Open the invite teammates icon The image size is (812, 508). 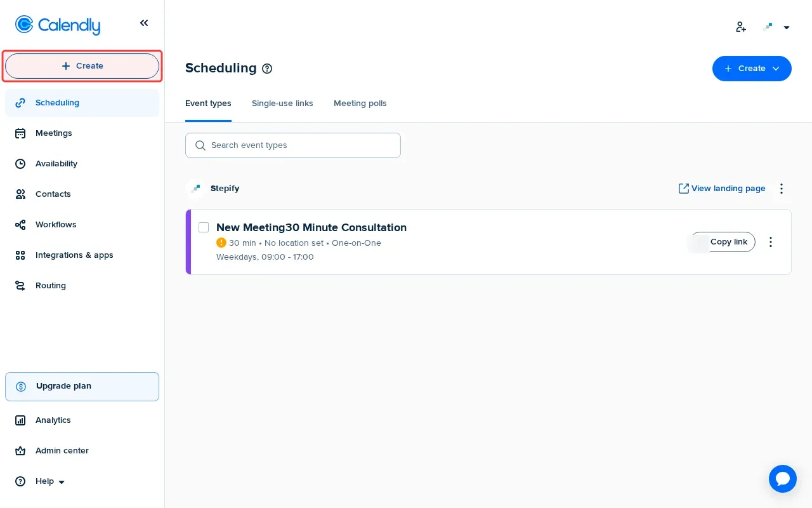(x=740, y=27)
